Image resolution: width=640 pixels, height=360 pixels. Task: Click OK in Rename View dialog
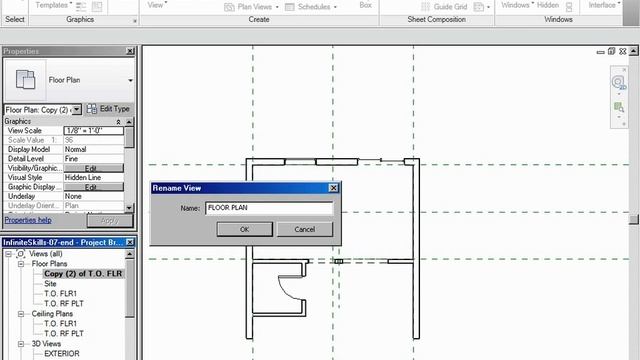[x=244, y=229]
